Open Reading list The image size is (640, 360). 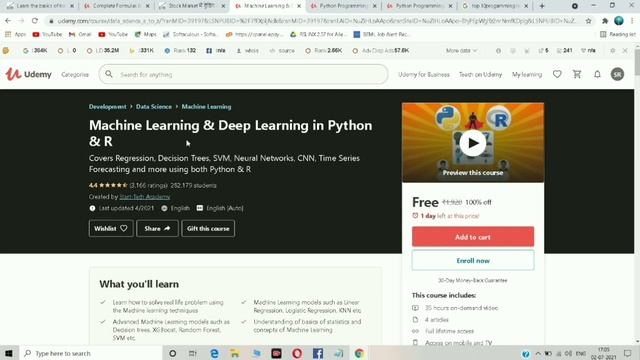coord(618,34)
